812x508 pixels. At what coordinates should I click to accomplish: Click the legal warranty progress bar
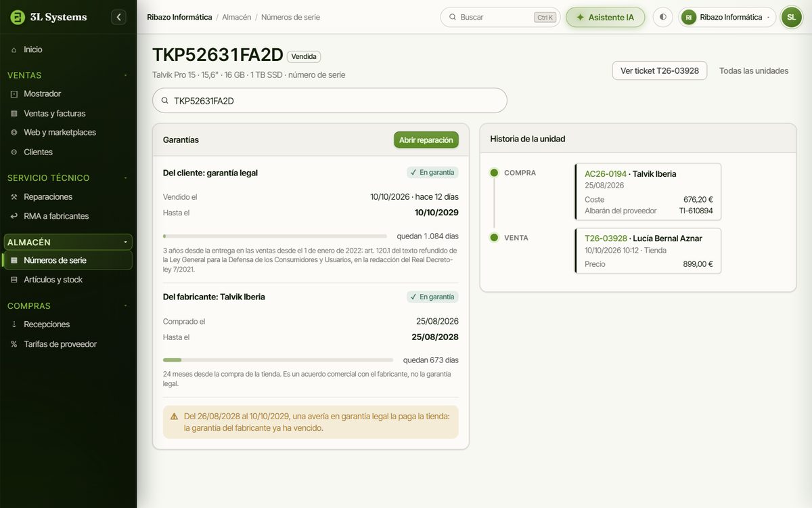pyautogui.click(x=275, y=236)
